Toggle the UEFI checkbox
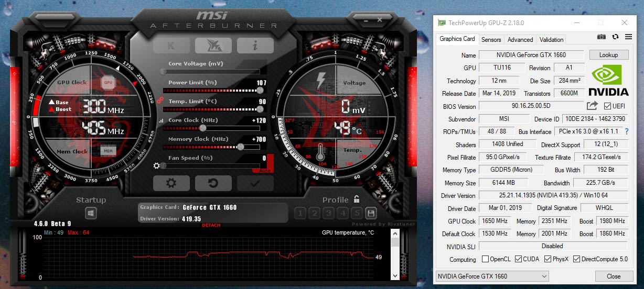The width and height of the screenshot is (644, 289). tap(608, 106)
